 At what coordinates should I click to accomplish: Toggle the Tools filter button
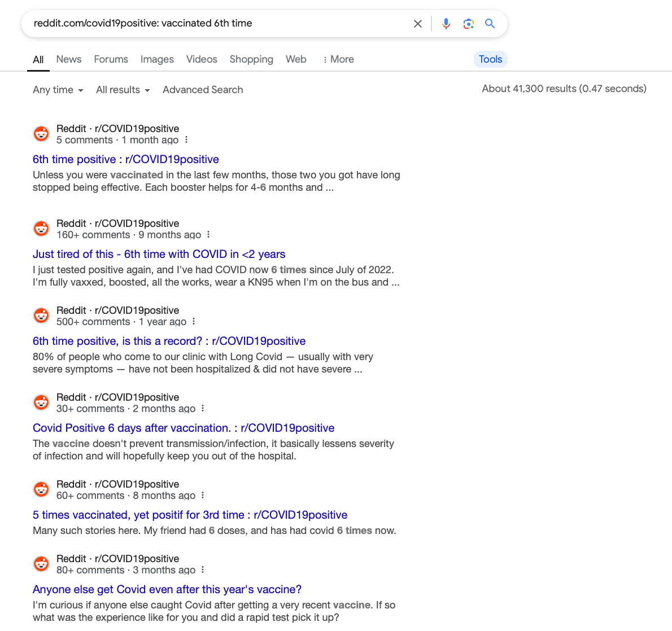490,59
